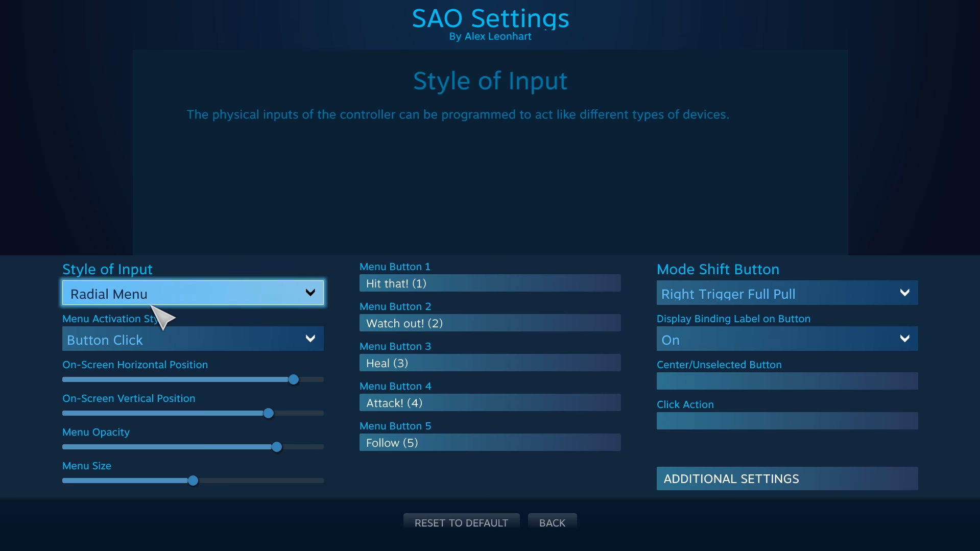Viewport: 980px width, 551px height.
Task: Click the On-Screen Horizontal Position slider handle
Action: click(x=294, y=379)
